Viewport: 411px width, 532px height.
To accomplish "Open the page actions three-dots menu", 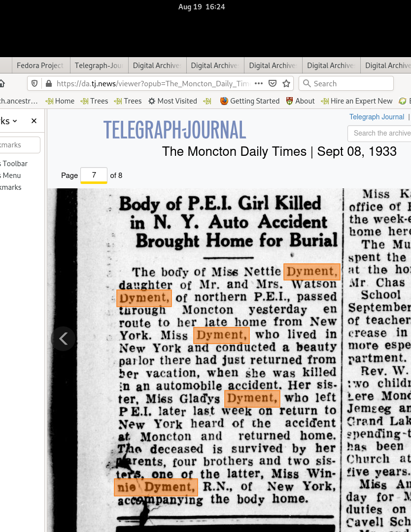I will 259,83.
